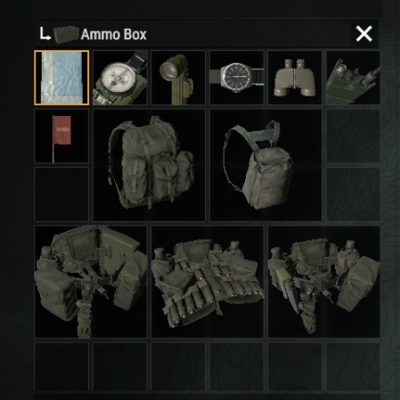Choose the green radio item

353,78
